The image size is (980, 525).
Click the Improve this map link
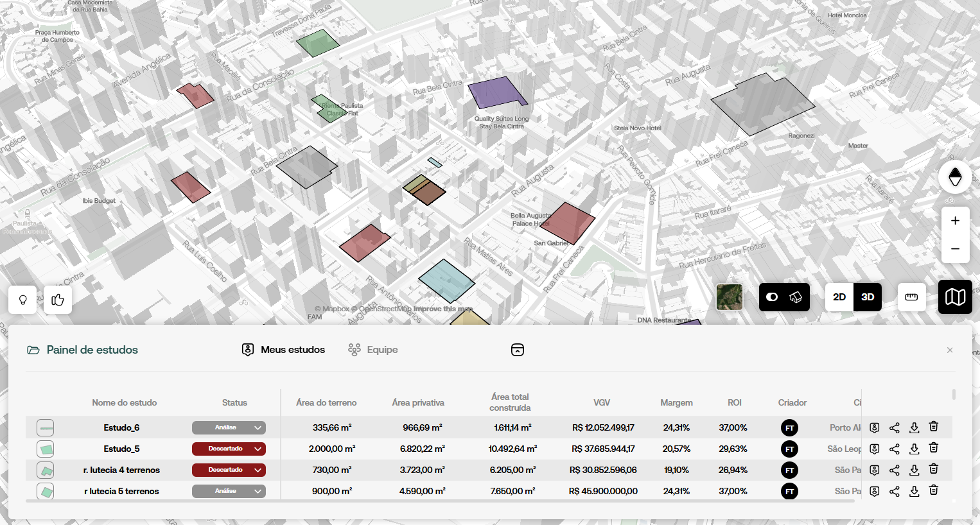[x=443, y=309]
